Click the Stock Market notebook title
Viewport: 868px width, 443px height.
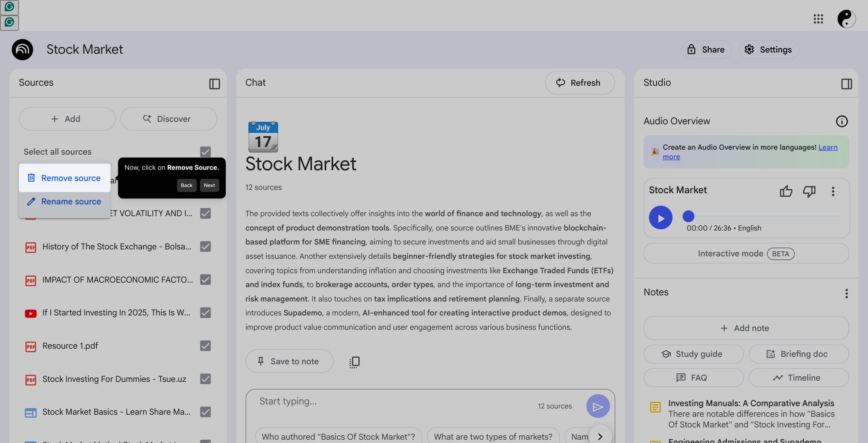coord(85,50)
